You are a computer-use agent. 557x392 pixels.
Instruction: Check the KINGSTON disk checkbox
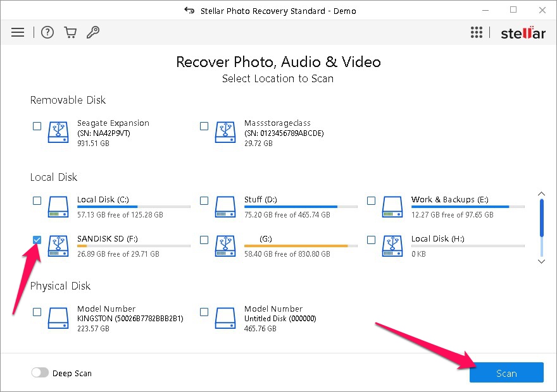(37, 312)
